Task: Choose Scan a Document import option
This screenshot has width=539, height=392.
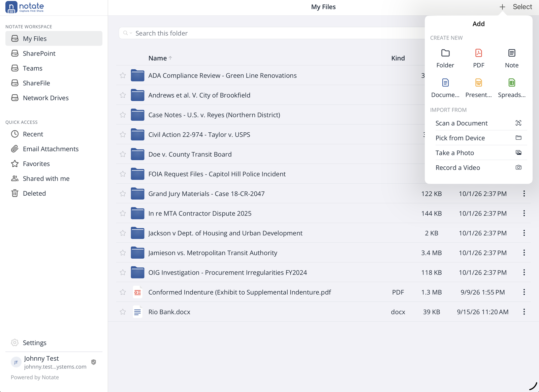Action: (x=478, y=123)
